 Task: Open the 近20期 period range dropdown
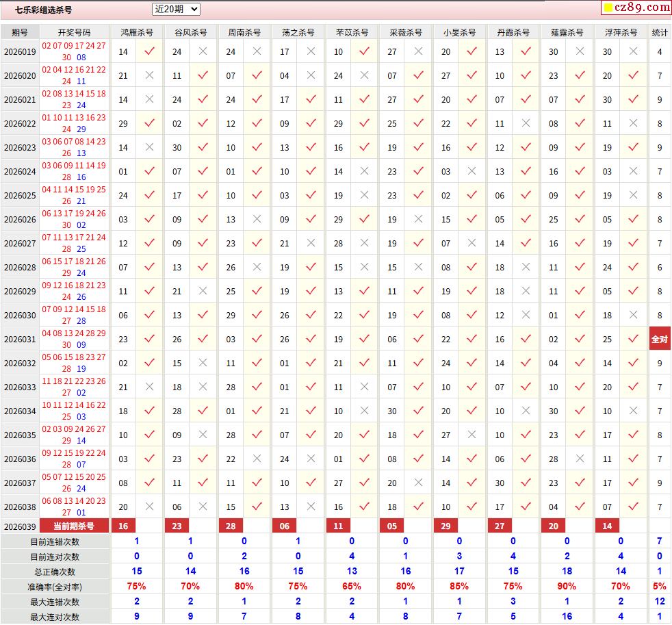coord(176,9)
